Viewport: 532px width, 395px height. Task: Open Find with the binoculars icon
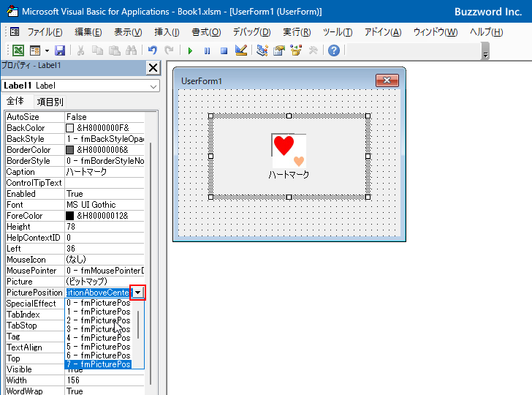pos(131,50)
